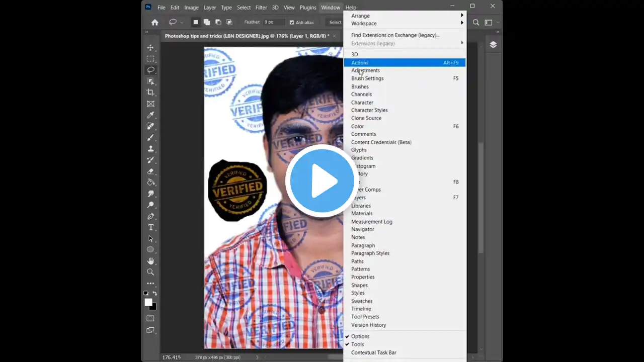Choose Subtract from Selection mode
The width and height of the screenshot is (644, 362).
[x=218, y=22]
